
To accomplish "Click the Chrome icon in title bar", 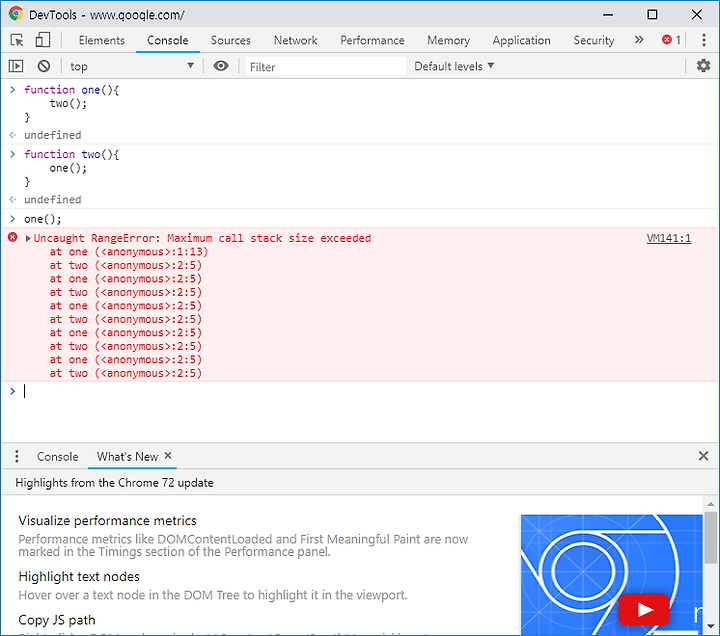I will tap(16, 14).
